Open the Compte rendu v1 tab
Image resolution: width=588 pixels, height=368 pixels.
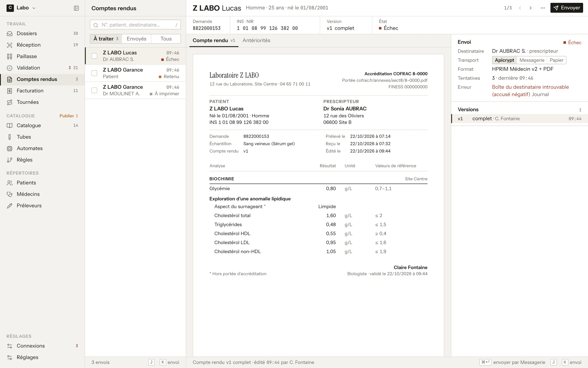coord(214,40)
